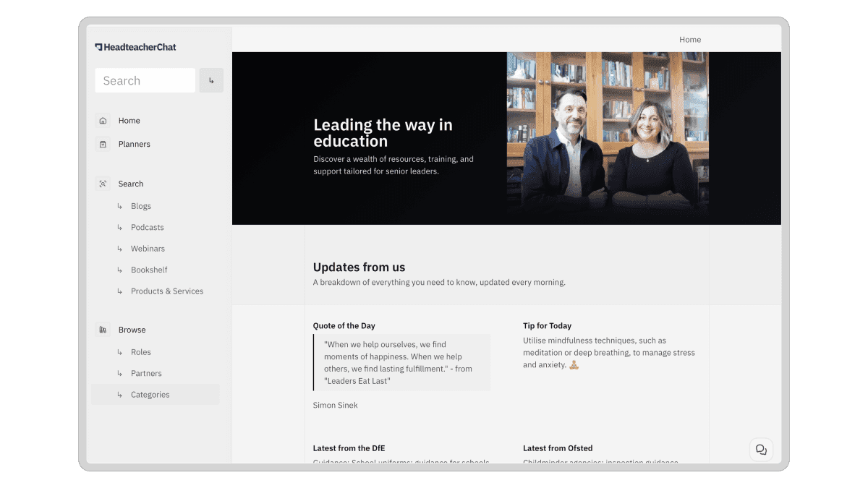Open Planners menu label
This screenshot has height=488, width=868.
point(135,144)
